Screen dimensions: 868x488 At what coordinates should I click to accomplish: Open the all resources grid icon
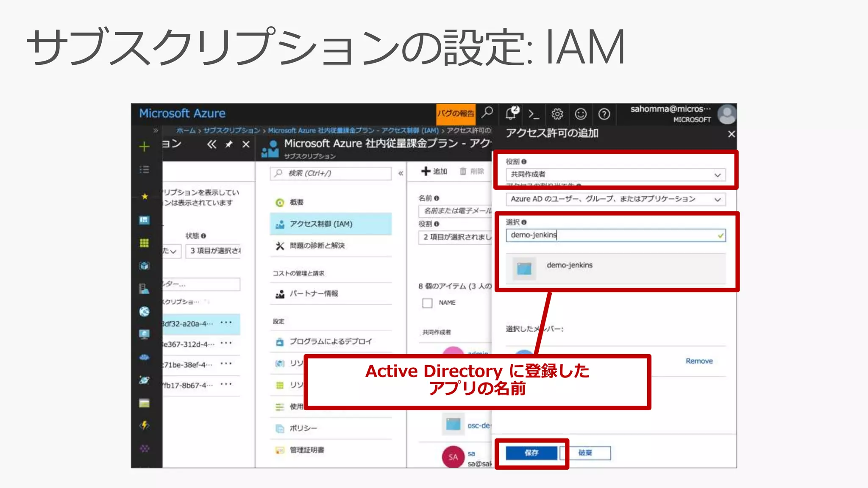pos(145,243)
